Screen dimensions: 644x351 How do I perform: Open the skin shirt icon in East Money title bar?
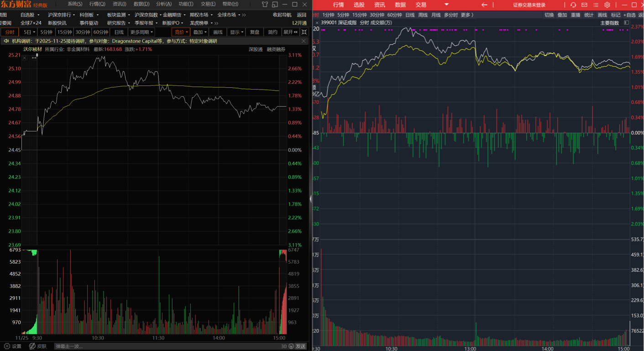point(265,5)
